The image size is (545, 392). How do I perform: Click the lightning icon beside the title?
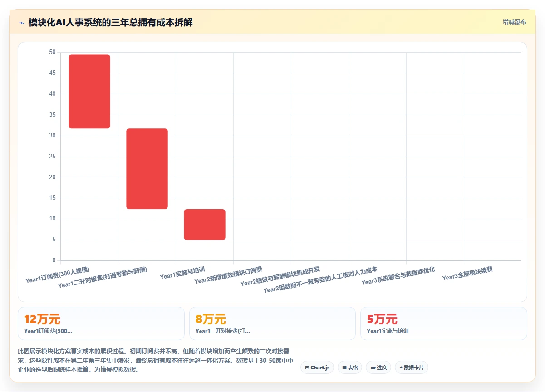pyautogui.click(x=21, y=23)
